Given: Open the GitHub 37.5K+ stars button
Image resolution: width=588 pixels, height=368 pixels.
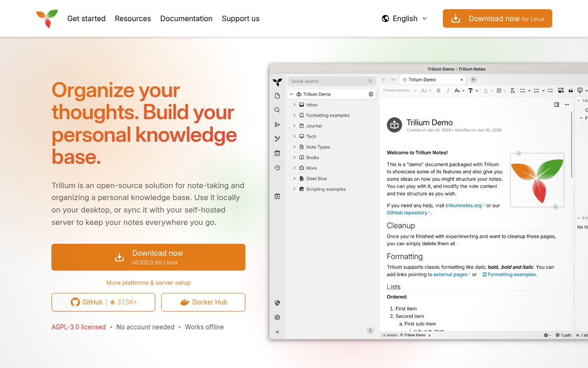Looking at the screenshot, I should (x=103, y=302).
